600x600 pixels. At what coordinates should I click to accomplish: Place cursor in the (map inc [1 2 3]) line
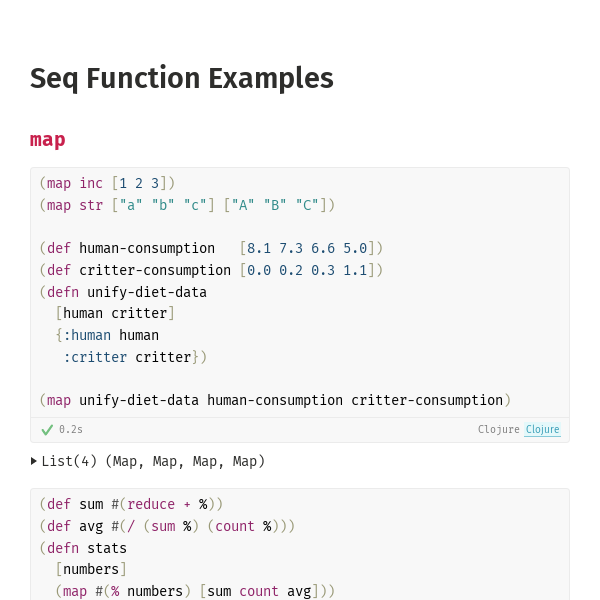click(107, 183)
